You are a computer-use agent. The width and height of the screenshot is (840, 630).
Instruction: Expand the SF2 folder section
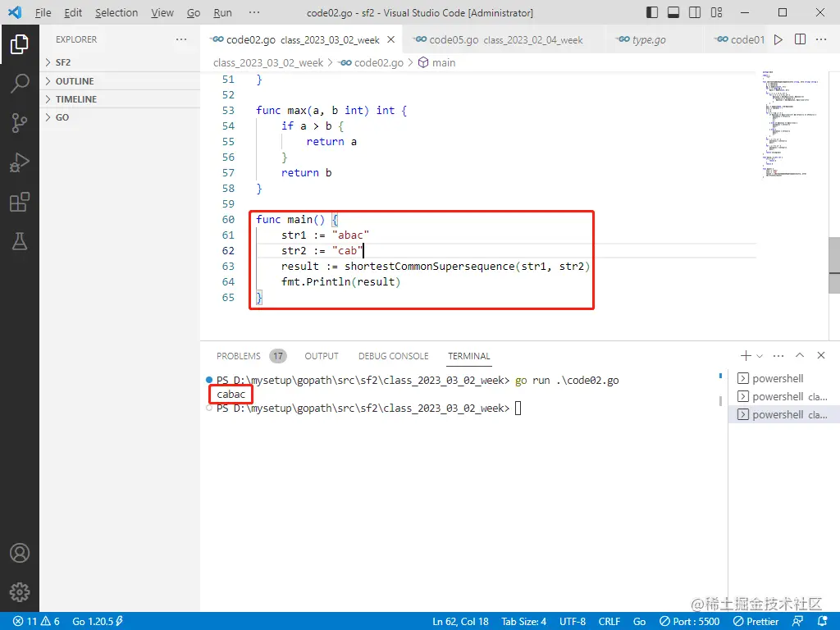[x=120, y=62]
